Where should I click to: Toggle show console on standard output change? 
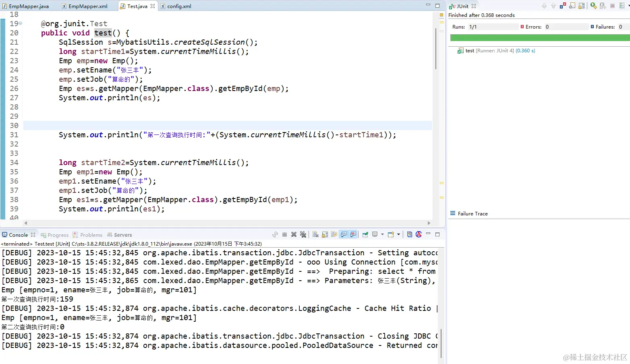(x=344, y=234)
